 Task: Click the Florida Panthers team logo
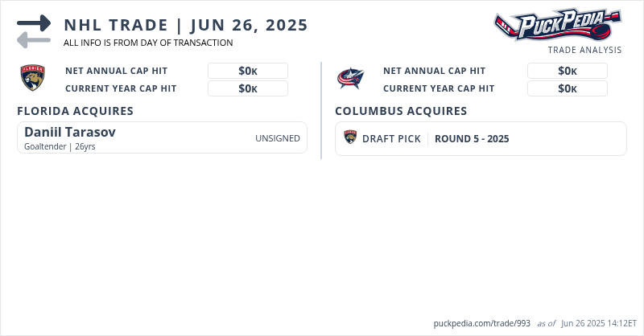tap(32, 78)
